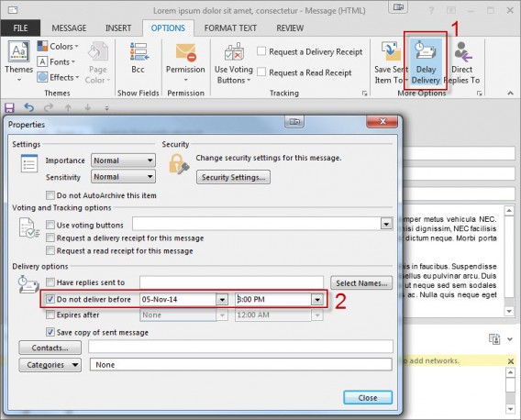Activate Delay Delivery in ribbon
Image resolution: width=521 pixels, height=420 pixels.
[426, 62]
